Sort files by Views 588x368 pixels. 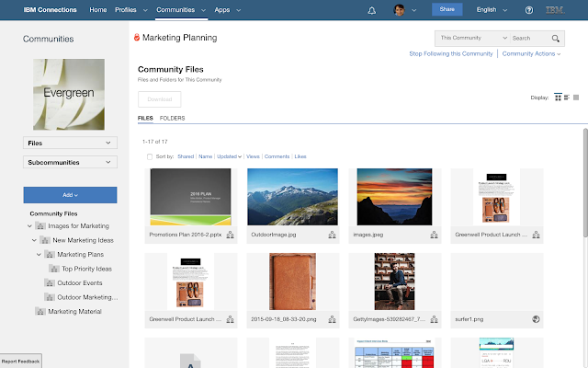pyautogui.click(x=253, y=156)
